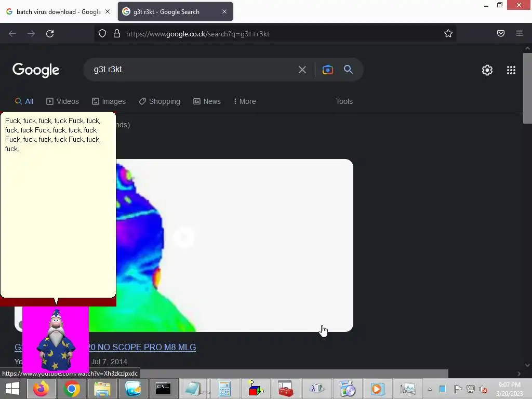Submit search with the magnifying glass icon
The height and width of the screenshot is (399, 532).
coord(348,70)
